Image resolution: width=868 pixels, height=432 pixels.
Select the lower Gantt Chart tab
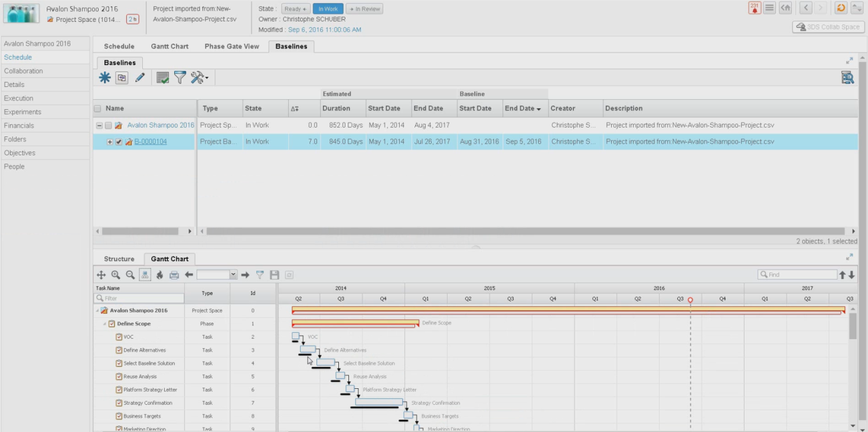(169, 259)
